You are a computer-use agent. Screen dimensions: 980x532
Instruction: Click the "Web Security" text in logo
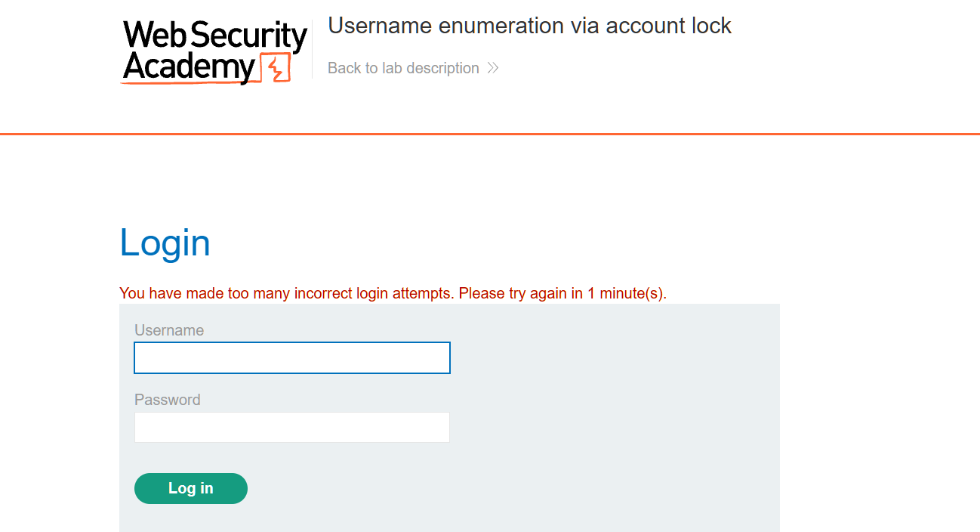[215, 36]
